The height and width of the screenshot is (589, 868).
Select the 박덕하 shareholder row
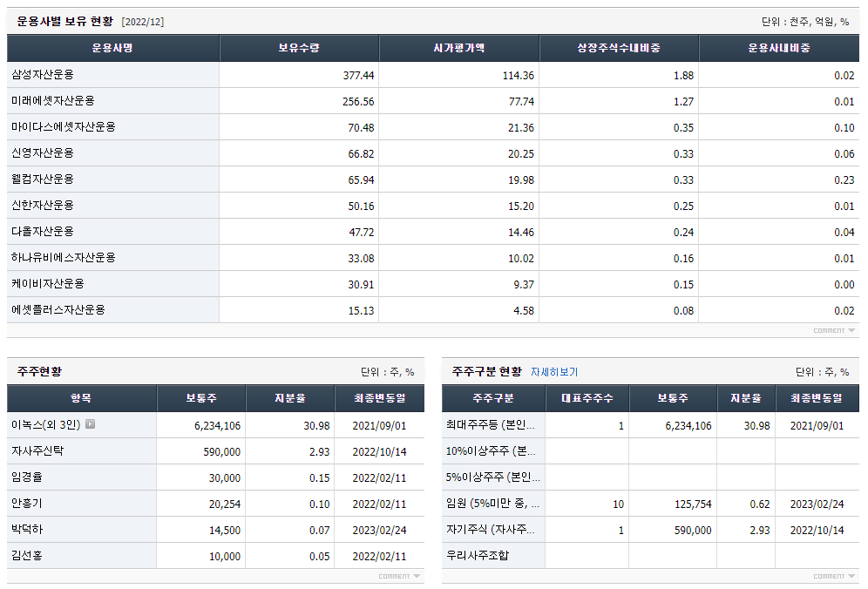point(216,529)
